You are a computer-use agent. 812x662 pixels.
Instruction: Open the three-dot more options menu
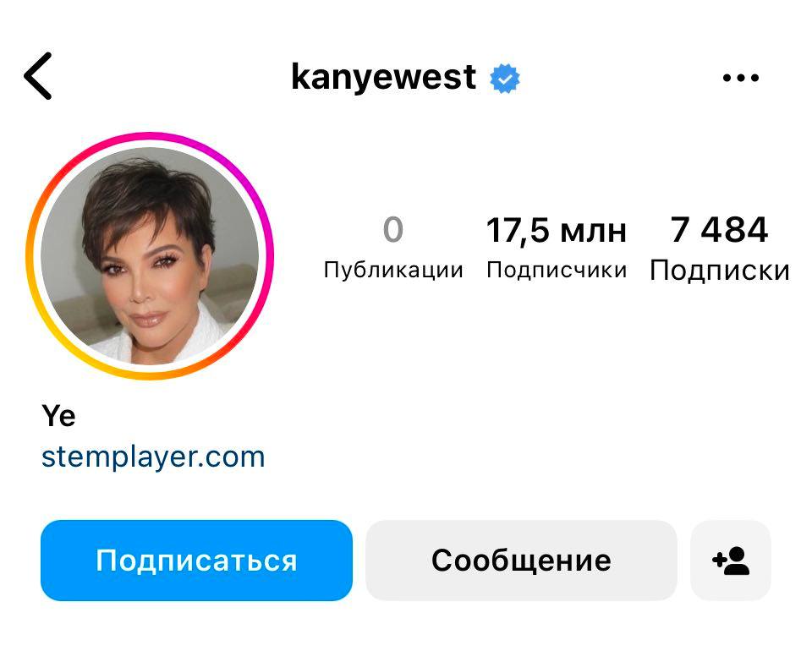741,78
